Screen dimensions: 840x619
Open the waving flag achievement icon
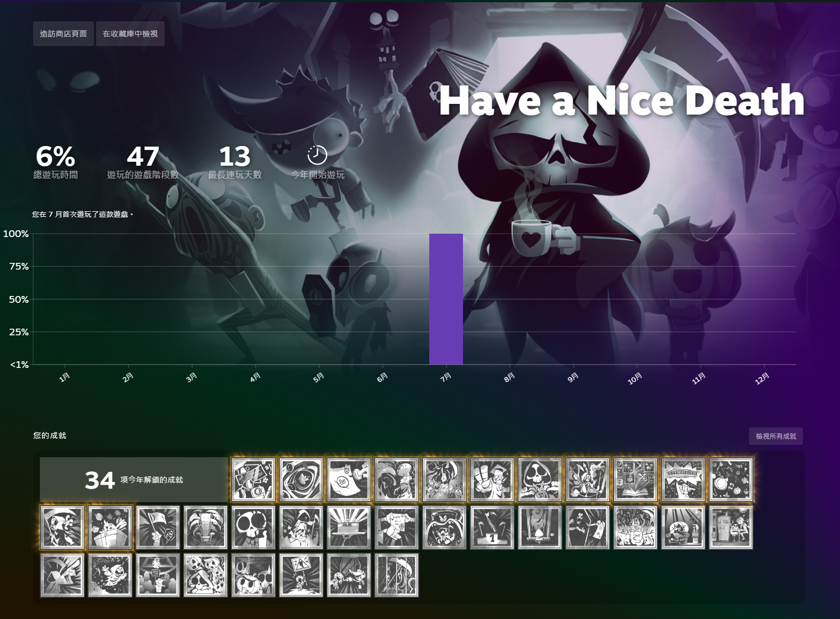coord(158,527)
